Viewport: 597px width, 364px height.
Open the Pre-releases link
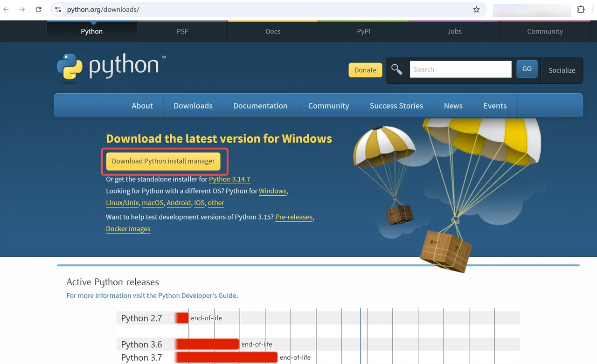(294, 217)
